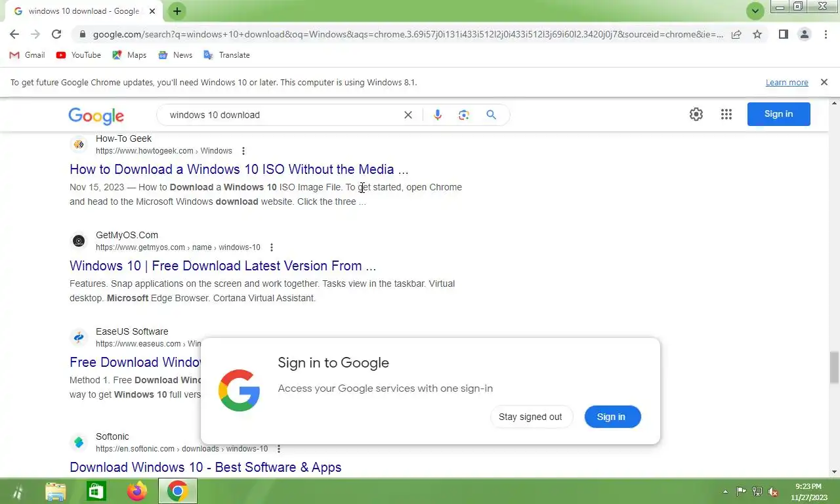Open Google quick settings gear

[696, 114]
